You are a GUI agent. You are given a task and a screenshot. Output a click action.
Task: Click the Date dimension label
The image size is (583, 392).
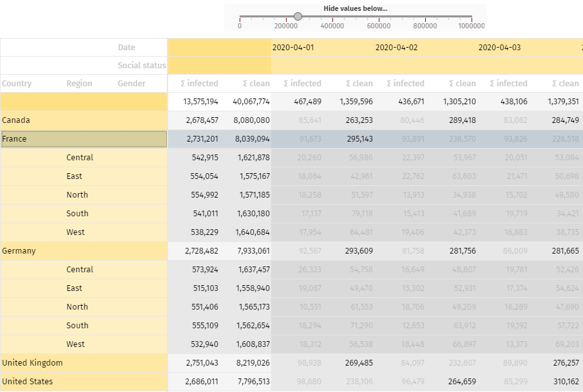[126, 48]
